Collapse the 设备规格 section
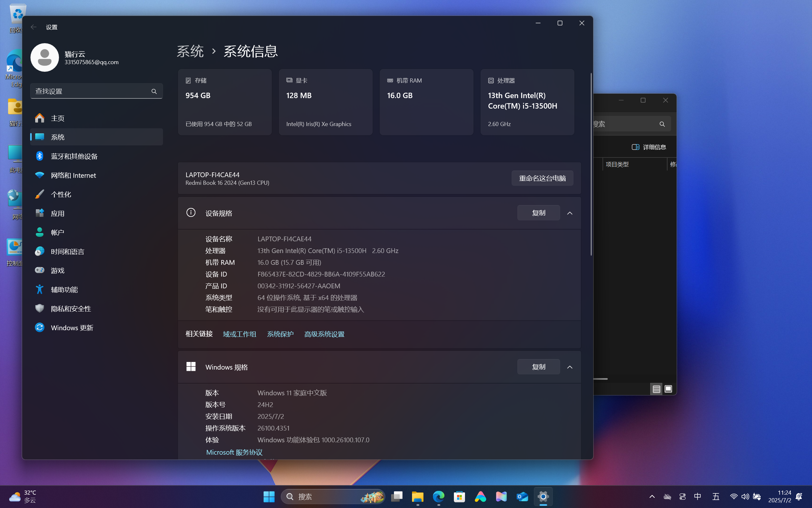This screenshot has width=812, height=508. [570, 213]
